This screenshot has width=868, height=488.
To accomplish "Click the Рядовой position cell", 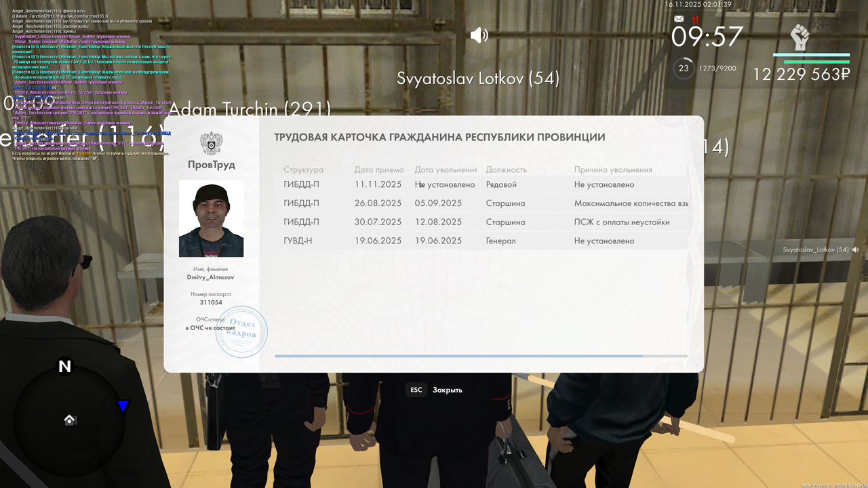I will pos(501,184).
